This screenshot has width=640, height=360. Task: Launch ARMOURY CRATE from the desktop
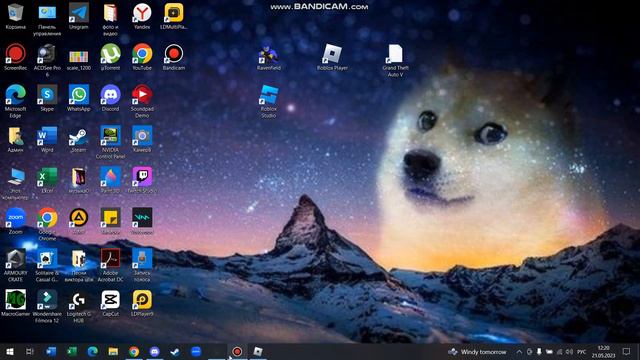pyautogui.click(x=16, y=266)
